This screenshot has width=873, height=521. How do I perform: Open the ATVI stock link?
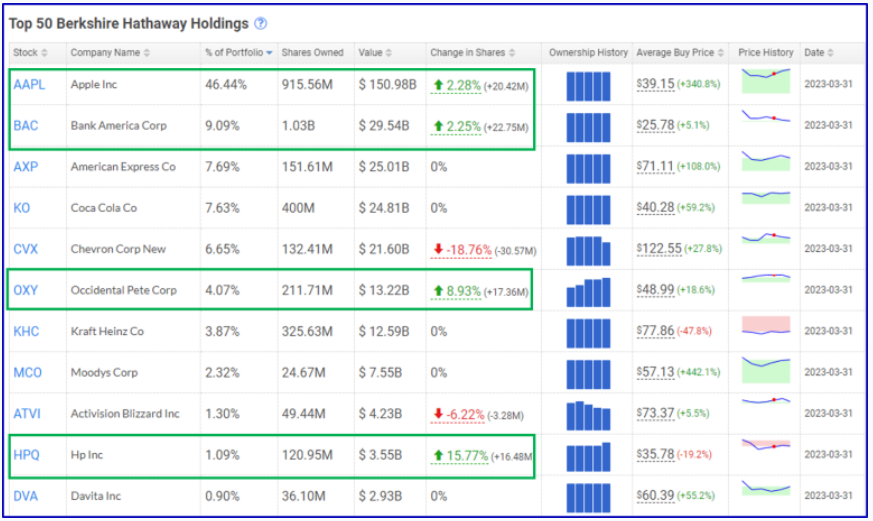click(27, 414)
